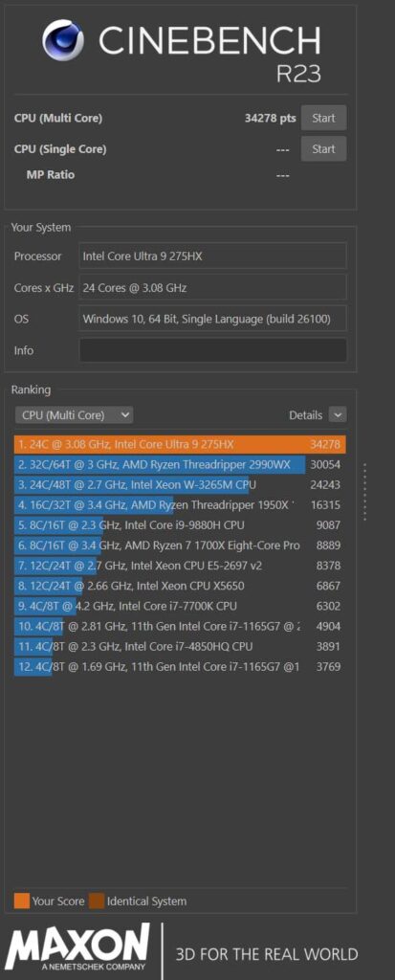
Task: Select the Core i9-9880H ranking entry
Action: tap(180, 525)
